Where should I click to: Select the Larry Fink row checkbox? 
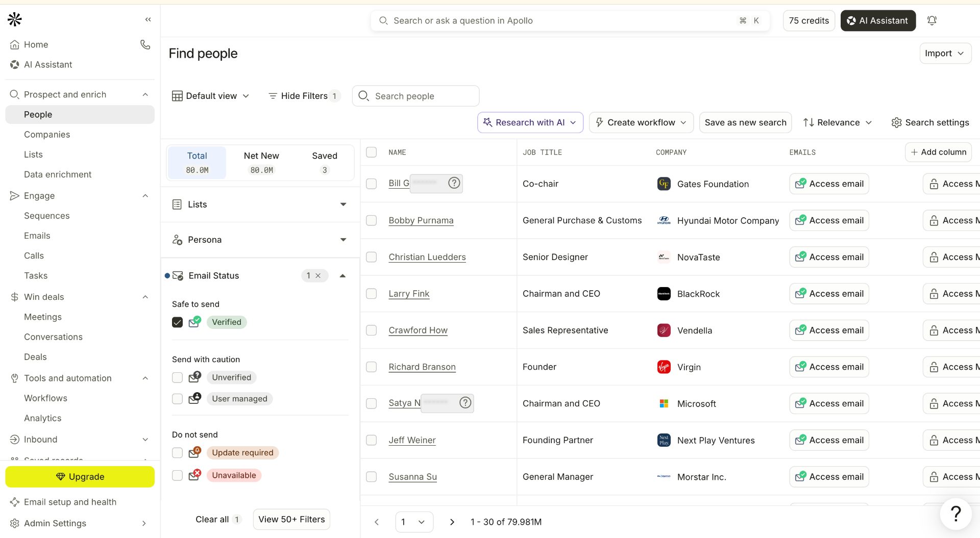(372, 294)
